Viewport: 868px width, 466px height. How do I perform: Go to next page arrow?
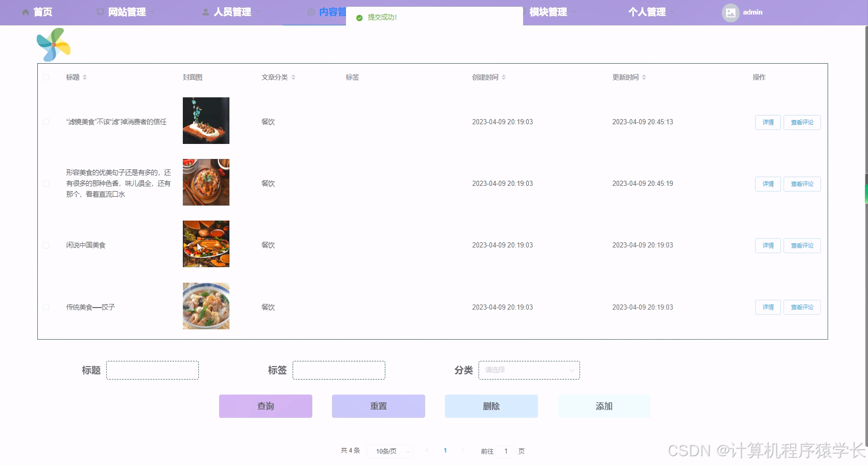[463, 450]
